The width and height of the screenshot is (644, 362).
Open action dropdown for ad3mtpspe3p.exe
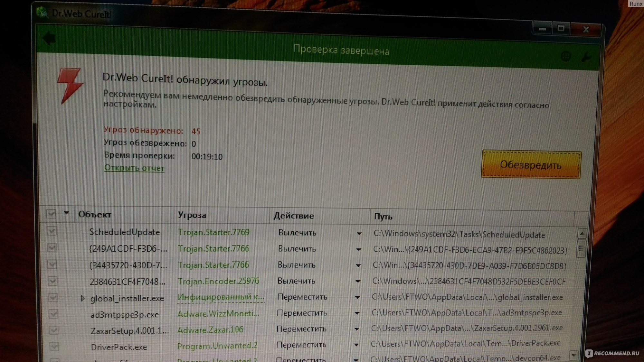[357, 313]
